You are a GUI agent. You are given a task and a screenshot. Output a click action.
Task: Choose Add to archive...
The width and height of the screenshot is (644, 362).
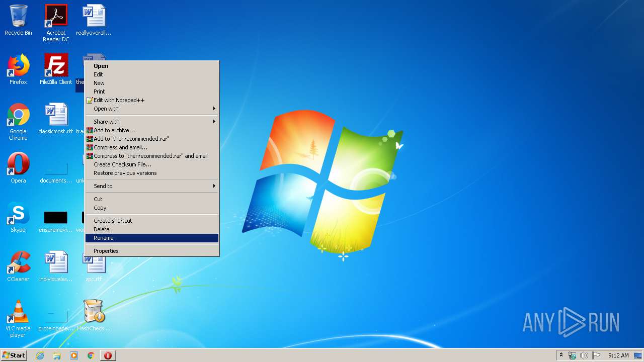152,130
